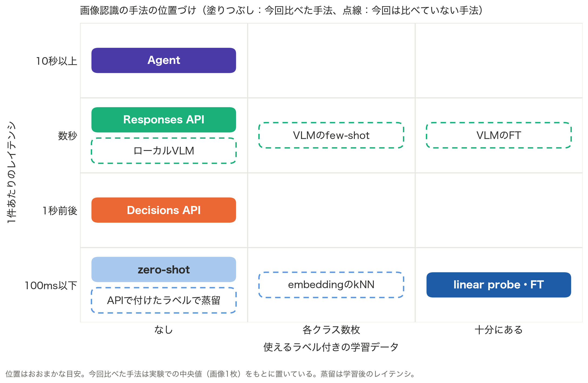This screenshot has width=588, height=383.
Task: Click the 10秒以上 axis label
Action: pyautogui.click(x=57, y=61)
